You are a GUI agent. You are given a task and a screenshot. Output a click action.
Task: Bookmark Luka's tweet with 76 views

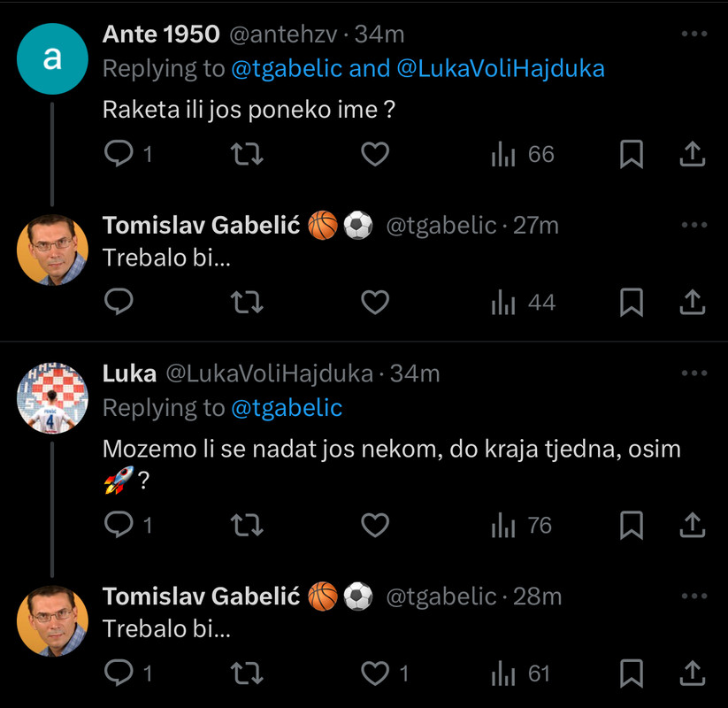(631, 526)
